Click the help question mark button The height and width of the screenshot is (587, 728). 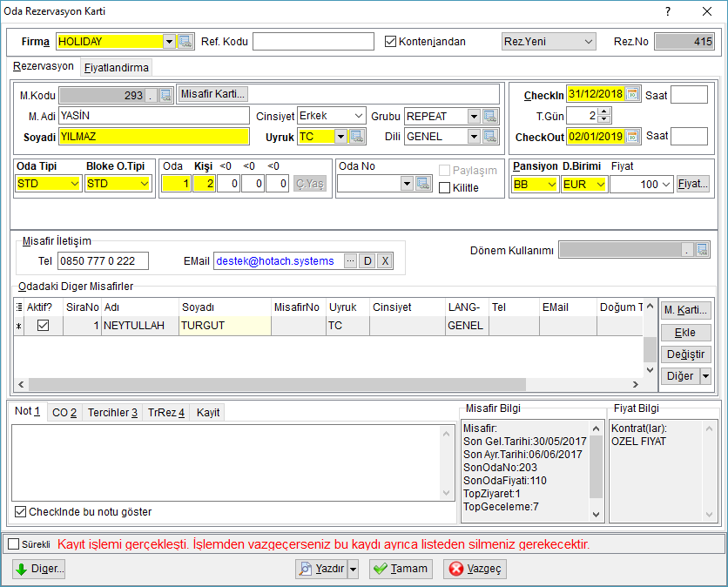pyautogui.click(x=668, y=11)
